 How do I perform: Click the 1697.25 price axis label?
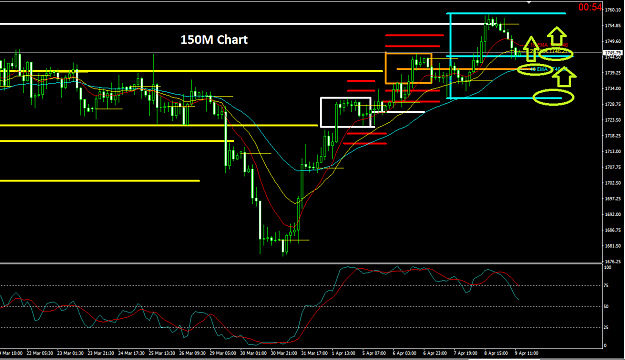613,199
